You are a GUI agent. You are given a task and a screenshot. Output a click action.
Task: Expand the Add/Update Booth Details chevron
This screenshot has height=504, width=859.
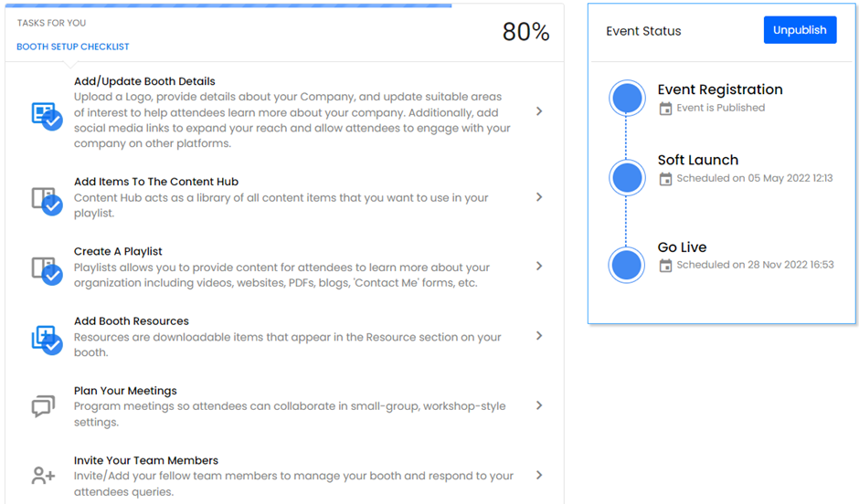tap(539, 111)
